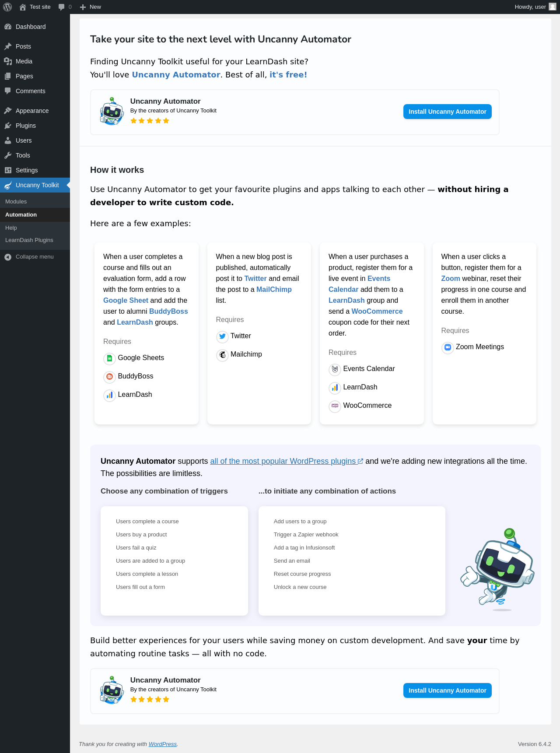Open the LearnDash Plugins submenu item
The image size is (560, 753).
point(29,240)
